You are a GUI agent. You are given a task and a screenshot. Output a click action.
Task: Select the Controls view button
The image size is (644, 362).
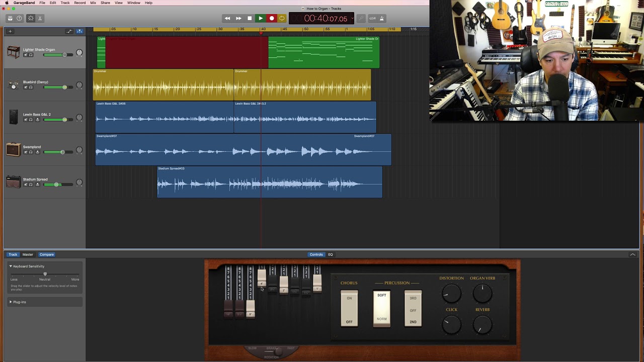tap(316, 254)
